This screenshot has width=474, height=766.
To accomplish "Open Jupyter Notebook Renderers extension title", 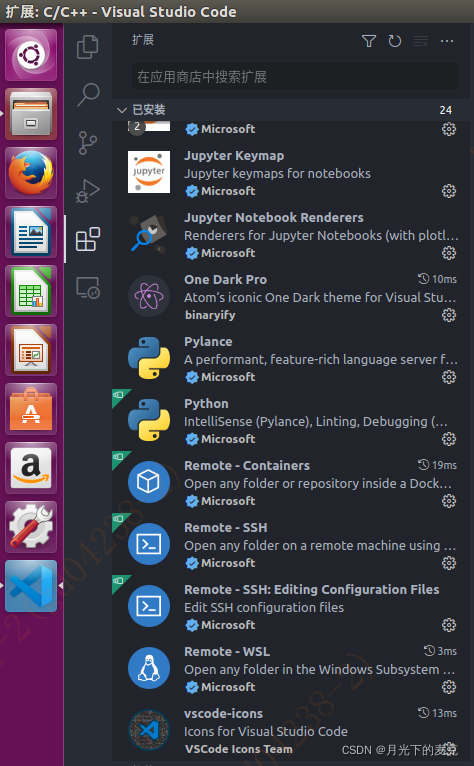I will (274, 218).
